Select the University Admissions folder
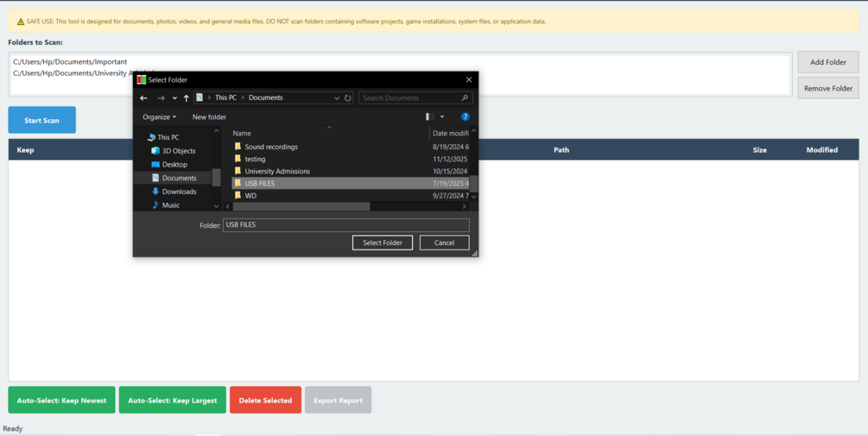 (277, 171)
